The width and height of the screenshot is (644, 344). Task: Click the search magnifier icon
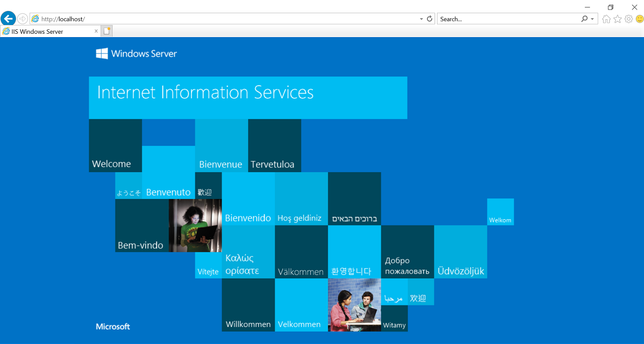click(584, 19)
